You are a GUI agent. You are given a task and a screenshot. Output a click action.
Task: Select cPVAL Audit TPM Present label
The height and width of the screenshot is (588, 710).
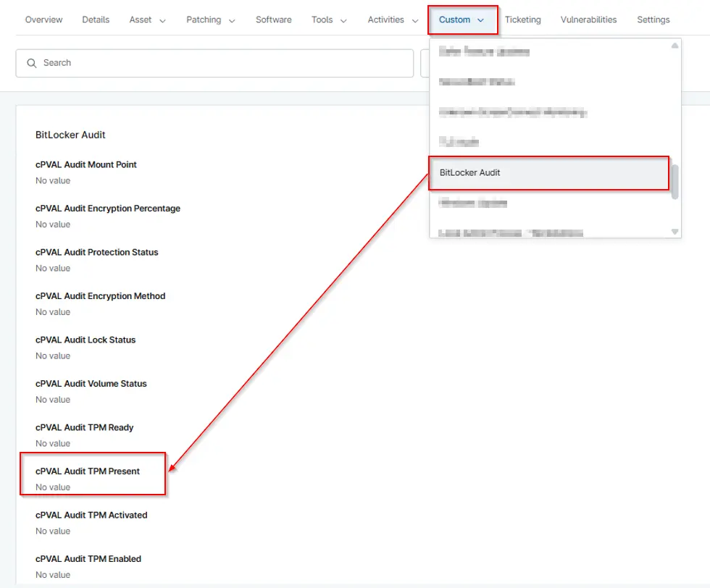(x=88, y=471)
